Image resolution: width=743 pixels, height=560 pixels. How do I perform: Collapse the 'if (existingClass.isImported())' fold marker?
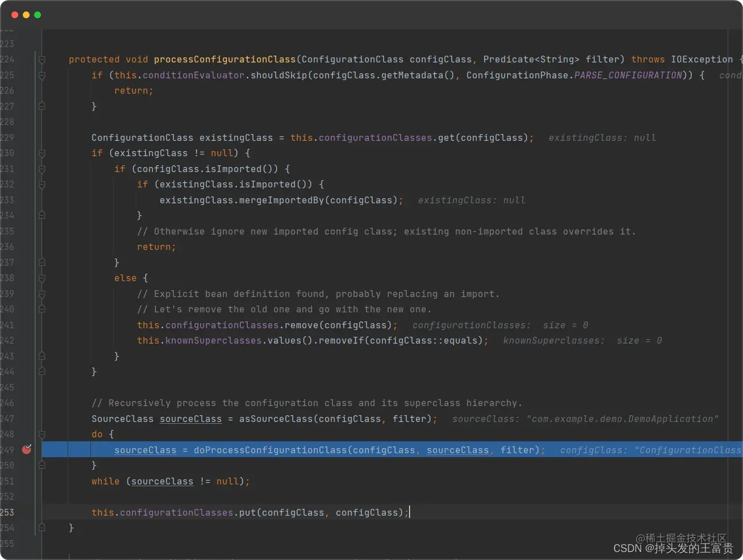[42, 185]
